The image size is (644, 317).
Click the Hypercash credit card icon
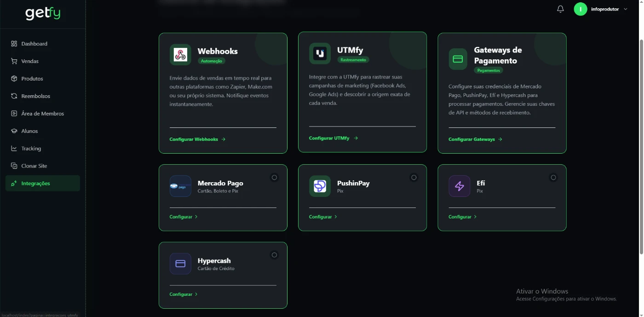180,264
